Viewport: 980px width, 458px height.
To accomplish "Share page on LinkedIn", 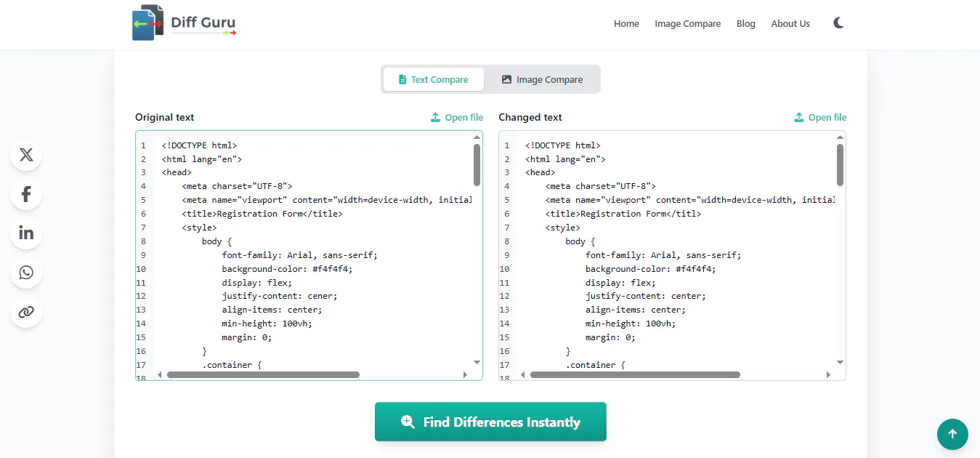I will pos(26,233).
